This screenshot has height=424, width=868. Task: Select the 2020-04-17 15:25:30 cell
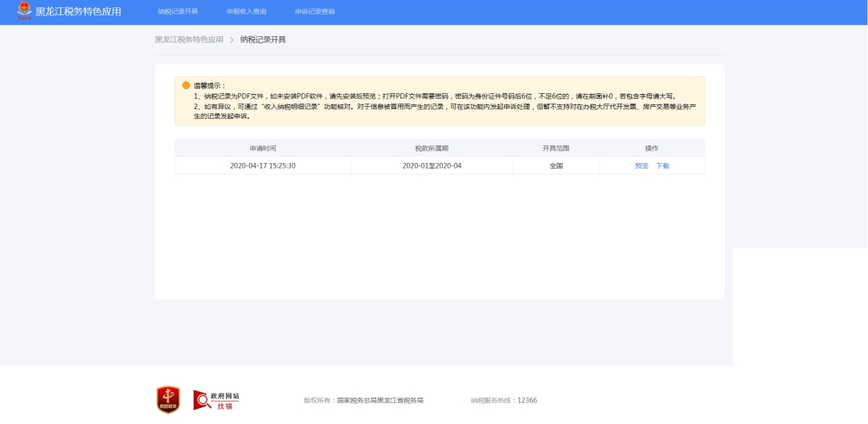(263, 165)
